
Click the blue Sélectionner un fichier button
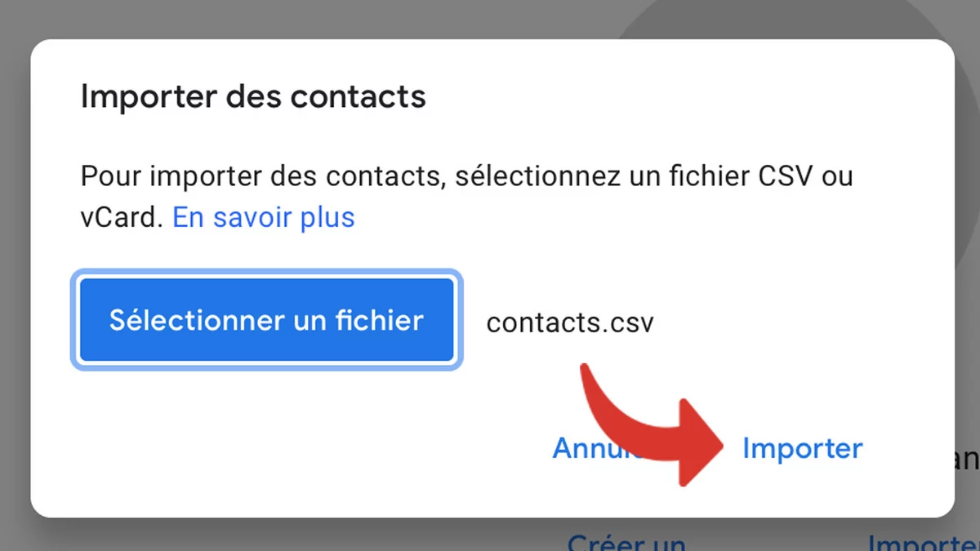tap(266, 320)
